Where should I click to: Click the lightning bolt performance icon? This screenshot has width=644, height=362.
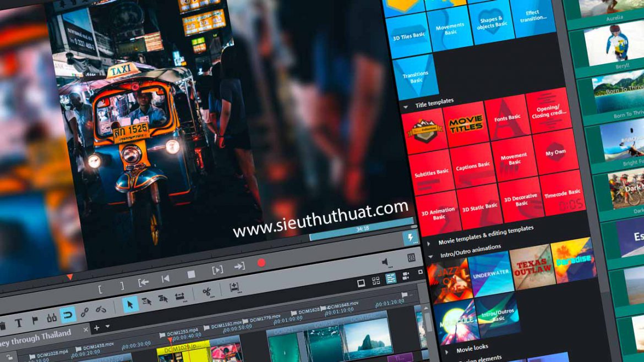click(410, 238)
